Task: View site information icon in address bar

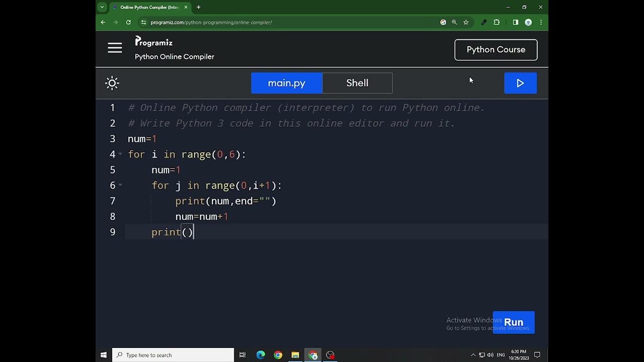Action: (x=143, y=22)
